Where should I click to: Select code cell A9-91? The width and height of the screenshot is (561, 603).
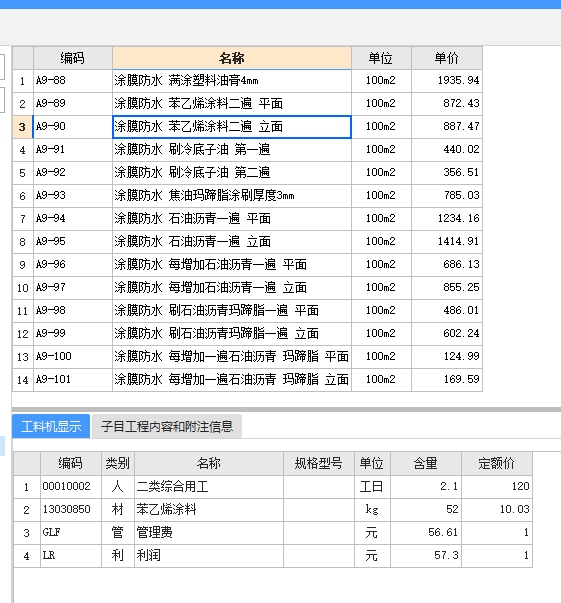click(x=73, y=150)
